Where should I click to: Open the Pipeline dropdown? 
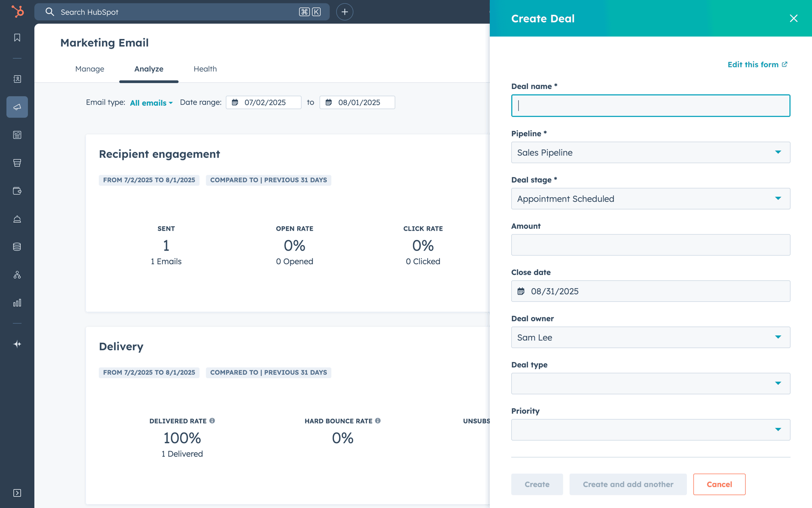click(650, 152)
